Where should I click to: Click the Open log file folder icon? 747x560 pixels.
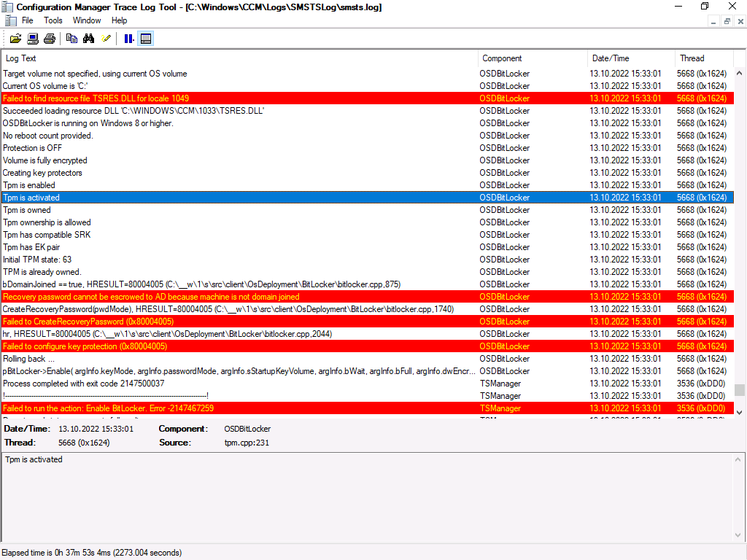point(15,39)
